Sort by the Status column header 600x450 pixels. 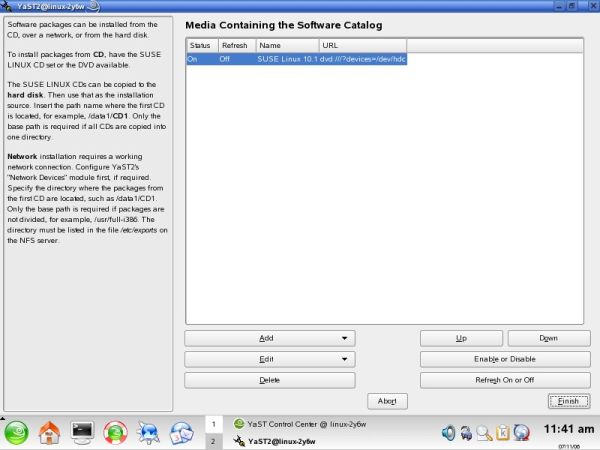point(202,46)
